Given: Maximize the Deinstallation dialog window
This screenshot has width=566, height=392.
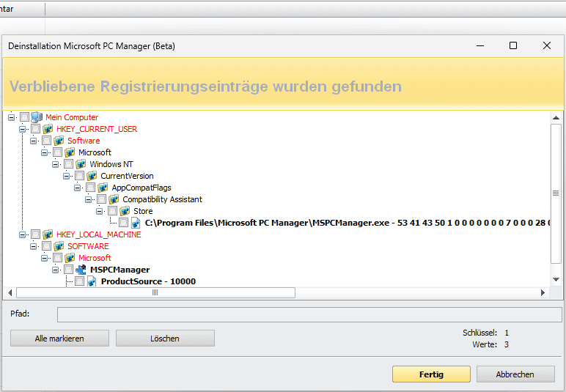Looking at the screenshot, I should click(x=513, y=45).
